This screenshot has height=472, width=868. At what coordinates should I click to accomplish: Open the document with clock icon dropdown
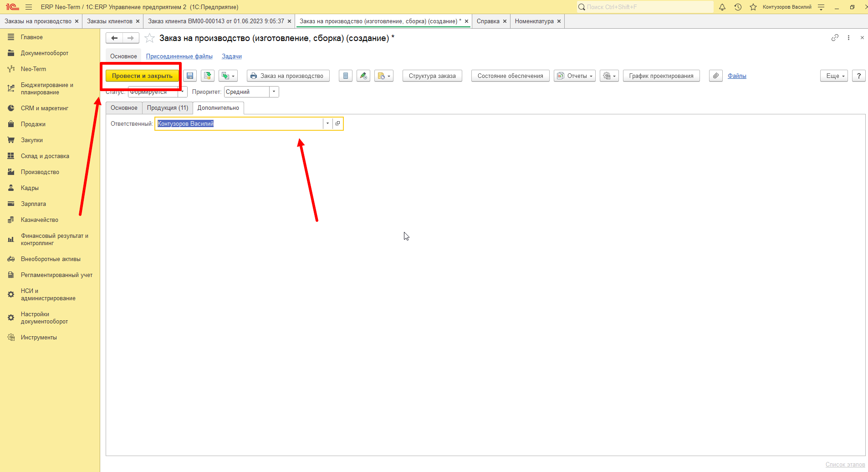coord(384,76)
